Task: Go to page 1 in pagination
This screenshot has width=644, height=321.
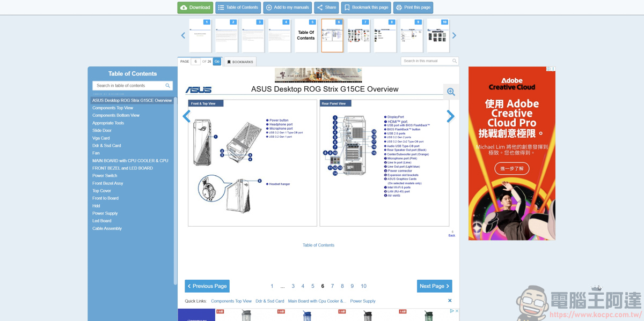Action: tap(272, 286)
